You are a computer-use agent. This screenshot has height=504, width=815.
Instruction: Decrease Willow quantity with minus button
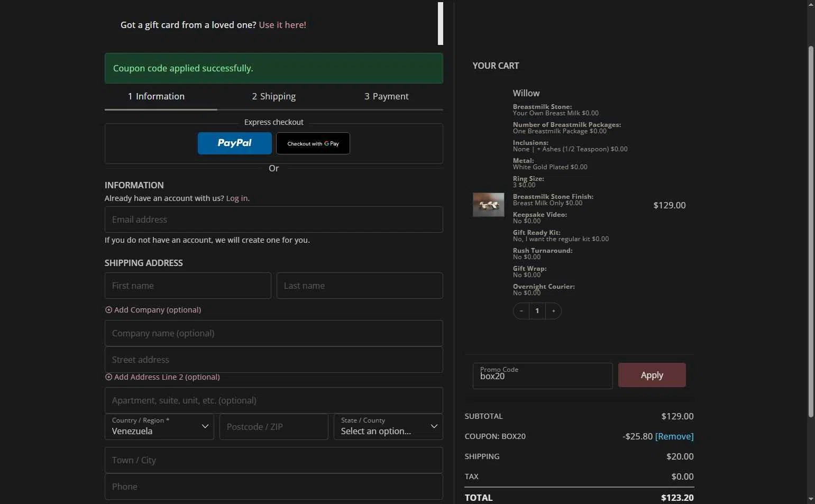pyautogui.click(x=521, y=311)
